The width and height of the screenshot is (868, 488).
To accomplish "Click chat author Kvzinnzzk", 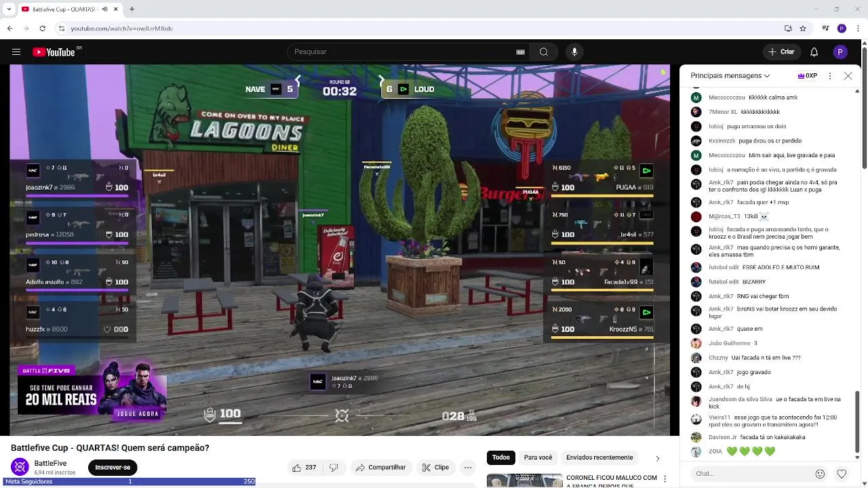I will tap(722, 141).
